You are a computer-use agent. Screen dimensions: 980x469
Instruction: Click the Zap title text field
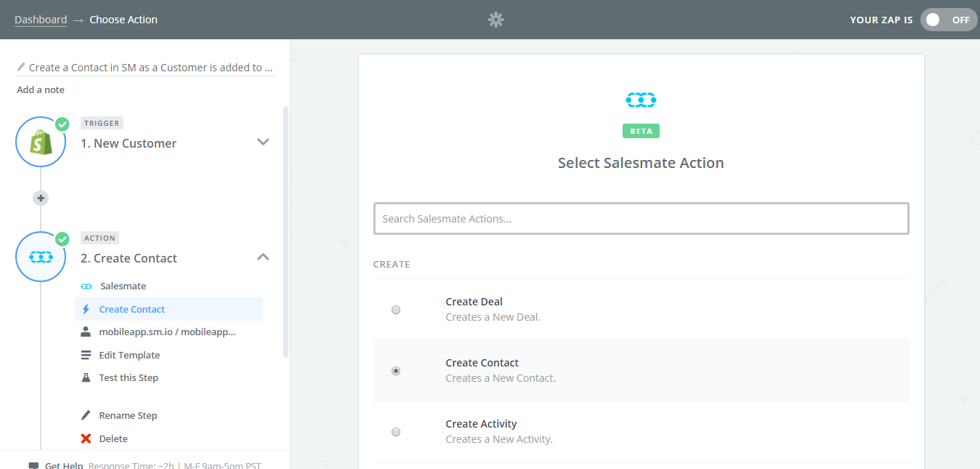[150, 68]
